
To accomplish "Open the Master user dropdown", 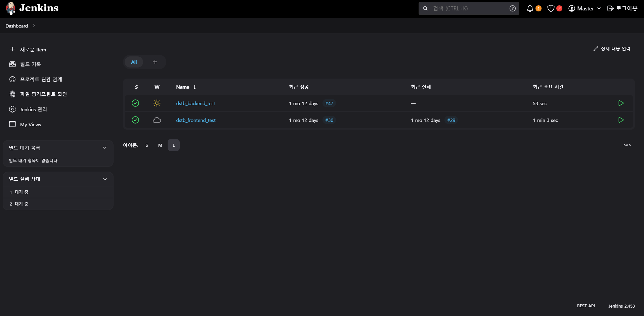I will click(x=585, y=8).
